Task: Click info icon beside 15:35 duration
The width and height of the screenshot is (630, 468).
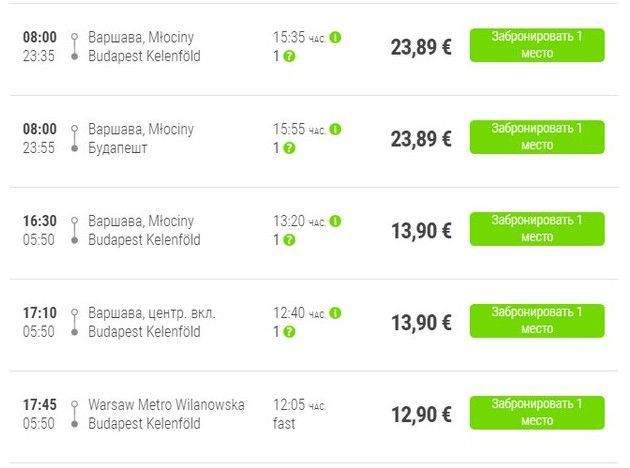Action: [335, 38]
